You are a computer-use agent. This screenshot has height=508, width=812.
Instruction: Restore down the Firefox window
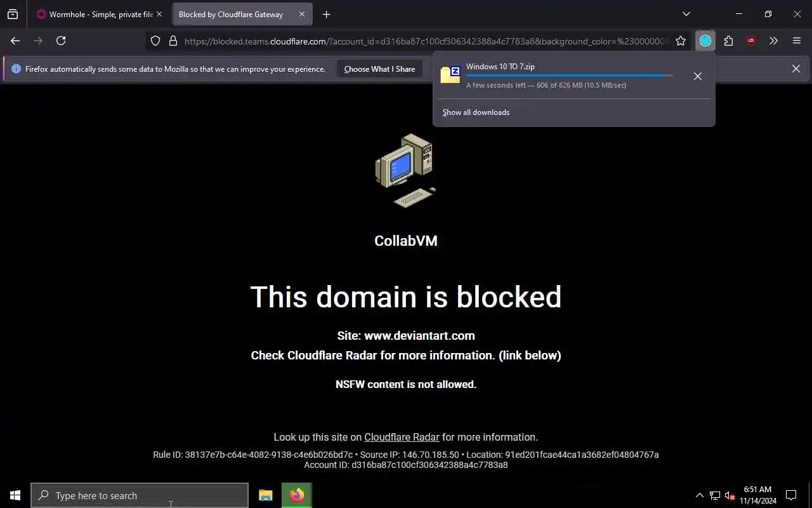tap(768, 14)
